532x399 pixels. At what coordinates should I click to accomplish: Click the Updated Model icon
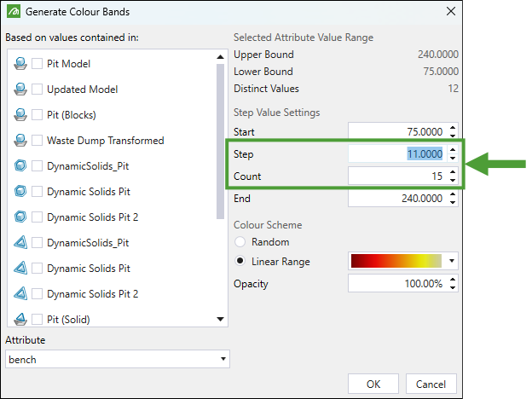(20, 90)
